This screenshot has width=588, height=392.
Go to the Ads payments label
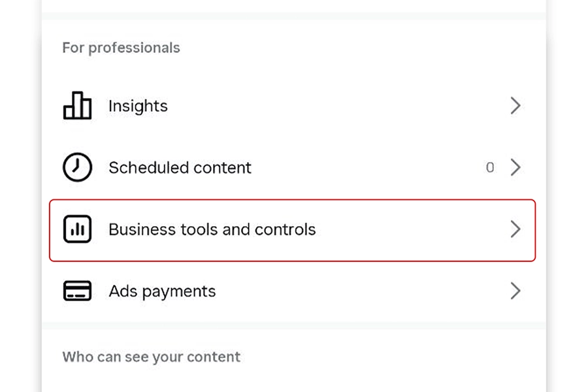pos(162,291)
